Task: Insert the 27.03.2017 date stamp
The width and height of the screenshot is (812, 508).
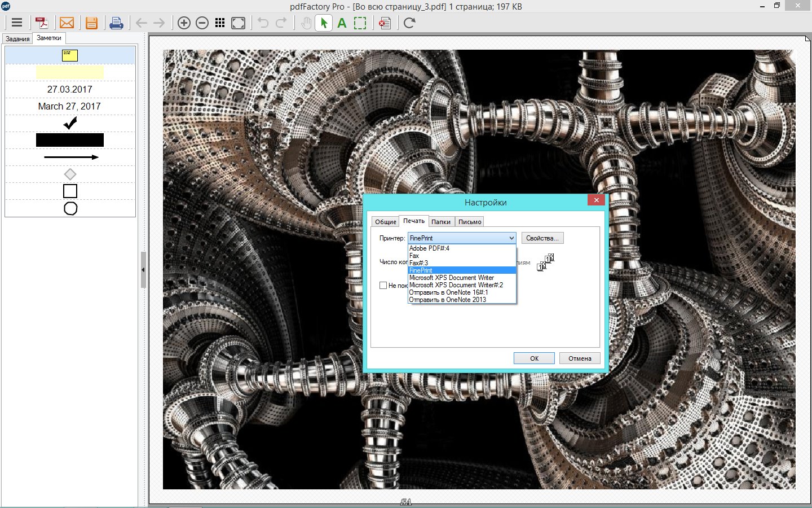Action: (70, 89)
